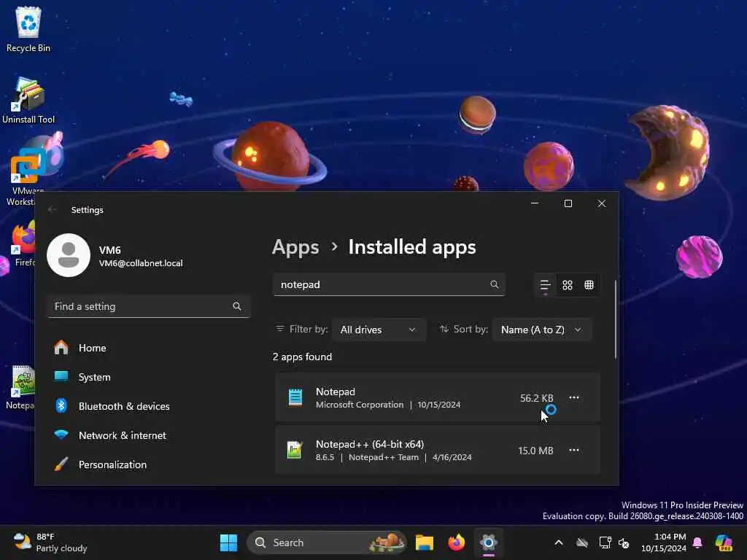The width and height of the screenshot is (747, 560).
Task: Switch to grid view layout
Action: pos(568,285)
